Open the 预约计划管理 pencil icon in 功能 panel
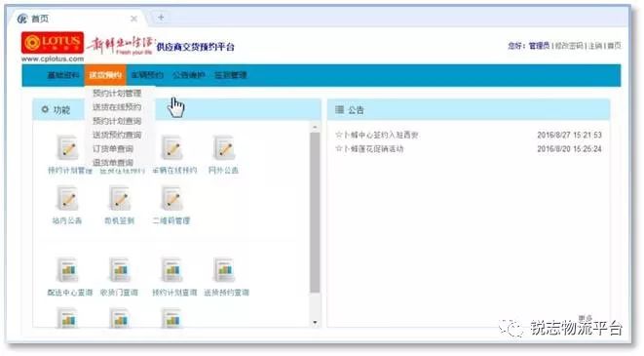The width and height of the screenshot is (644, 356). point(68,147)
